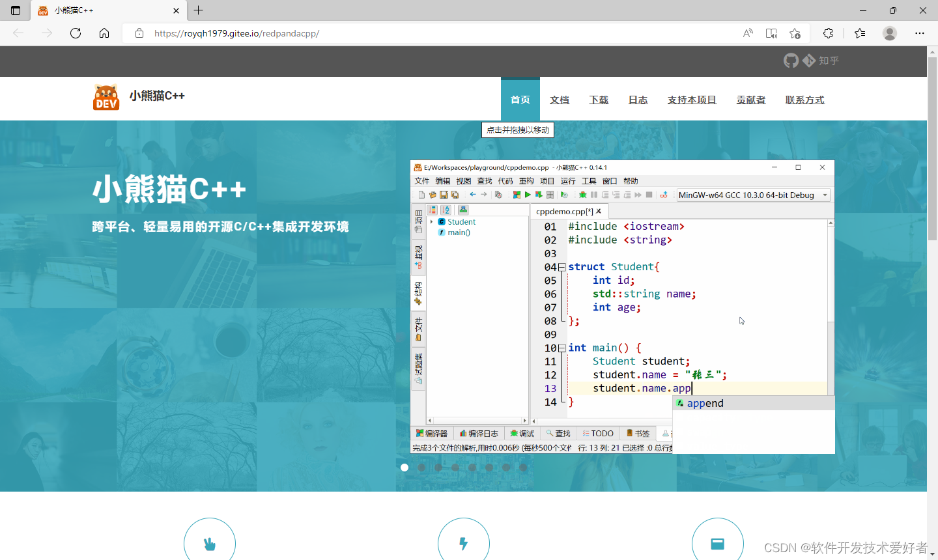938x560 pixels.
Task: Click the Compile and run icon in IDE
Action: pos(539,195)
